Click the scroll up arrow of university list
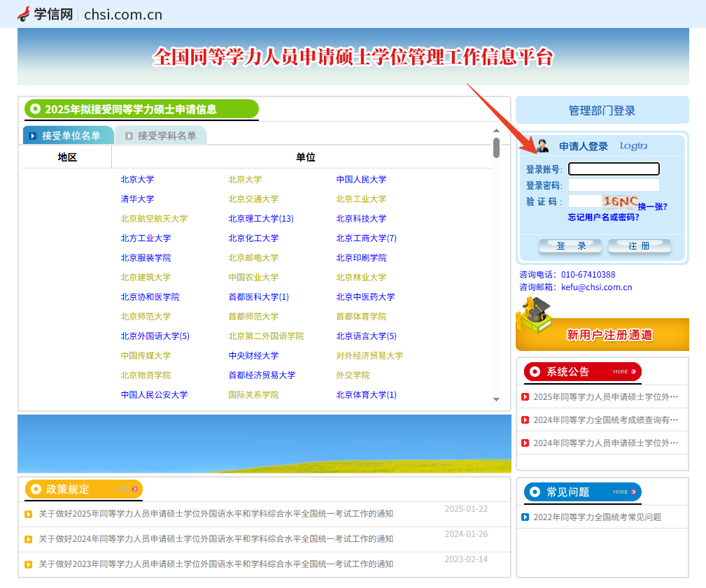706x588 pixels. [496, 130]
